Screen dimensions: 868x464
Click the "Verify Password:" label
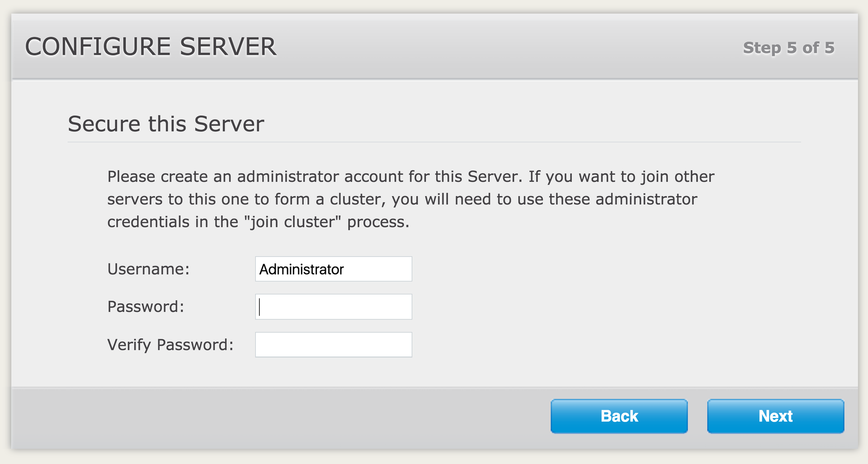pos(170,345)
